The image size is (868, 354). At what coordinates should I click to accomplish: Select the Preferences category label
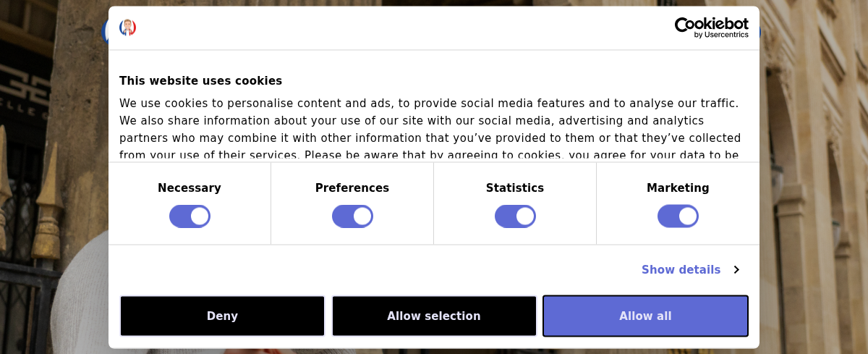[x=352, y=188]
